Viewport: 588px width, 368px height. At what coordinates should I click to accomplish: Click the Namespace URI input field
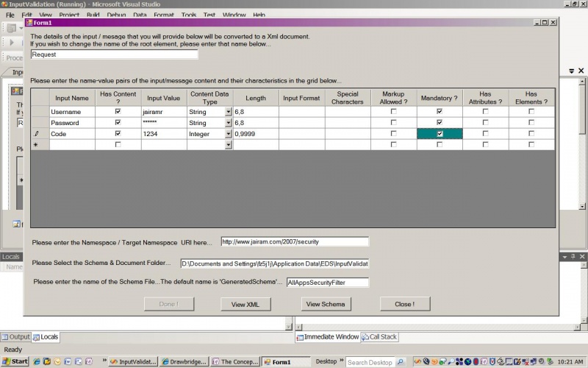click(295, 242)
